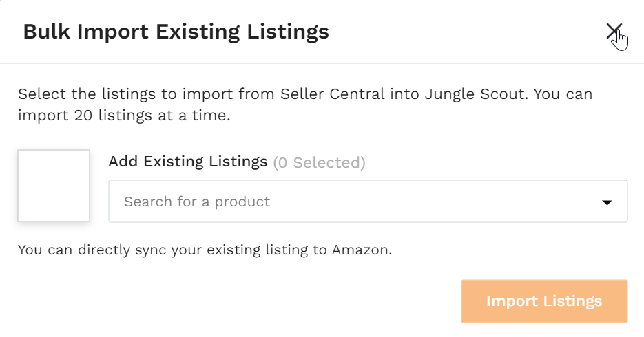Click the 'import 20 listings at a time' text

[x=124, y=116]
